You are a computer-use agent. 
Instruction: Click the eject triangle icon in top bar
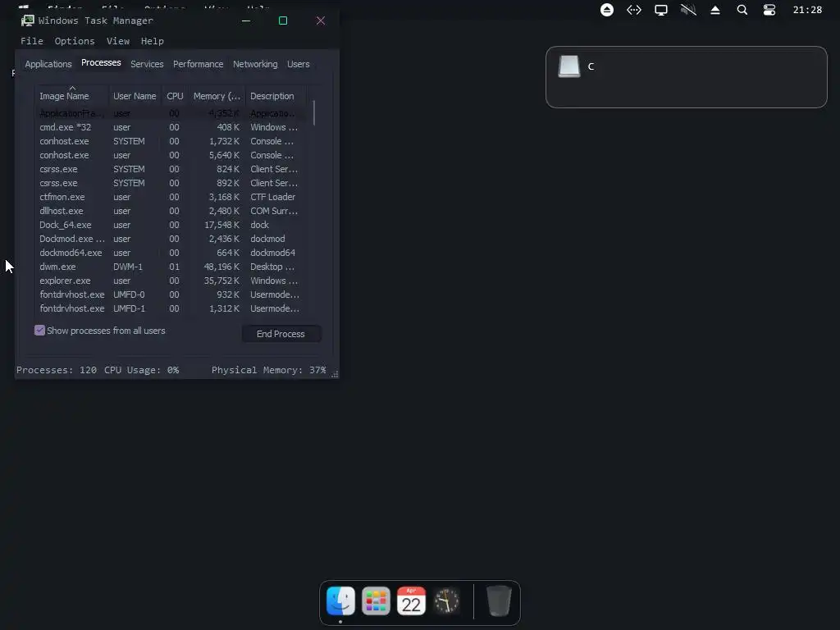tap(715, 10)
